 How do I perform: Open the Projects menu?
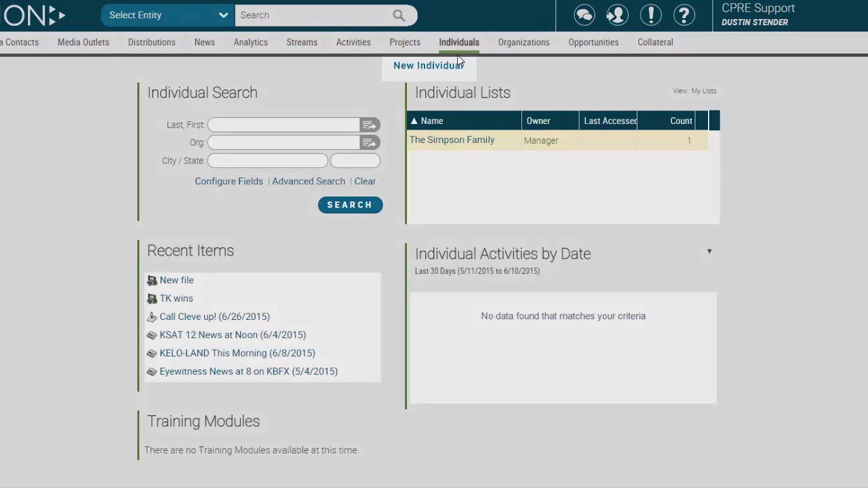point(405,42)
